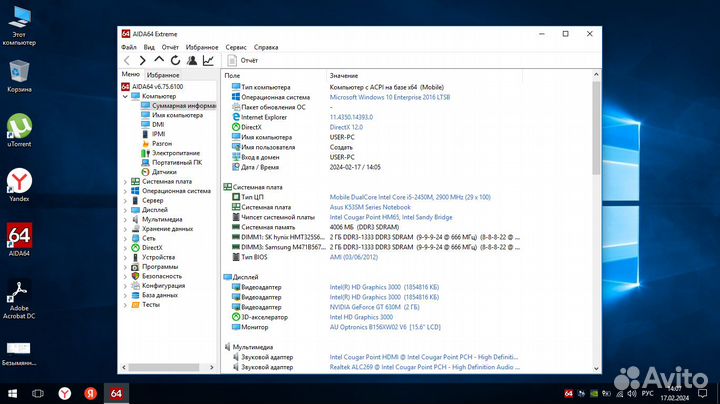The width and height of the screenshot is (720, 404).
Task: Click the Back navigation arrow in toolbar
Action: tap(127, 60)
